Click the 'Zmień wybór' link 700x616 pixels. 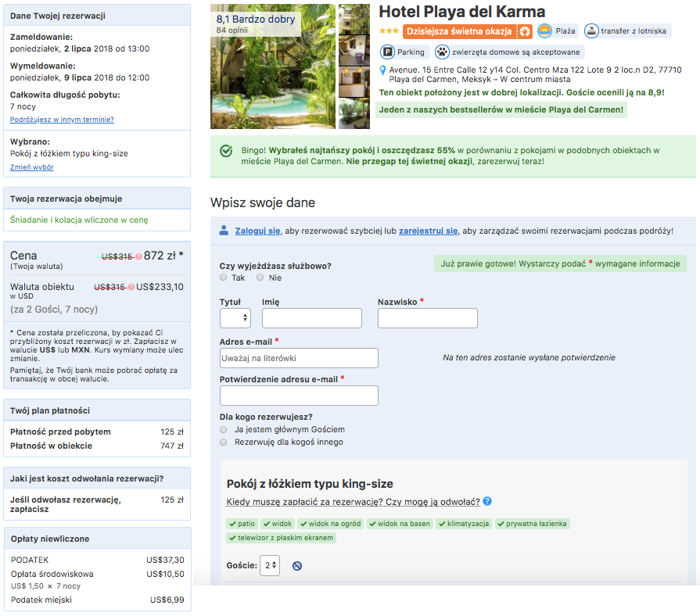(32, 167)
